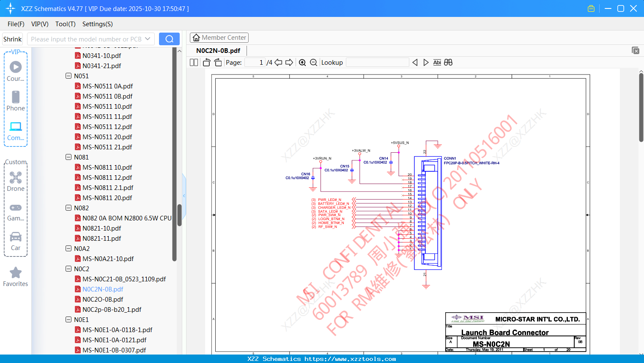Collapse the N082 folder
644x363 pixels.
[x=69, y=208]
